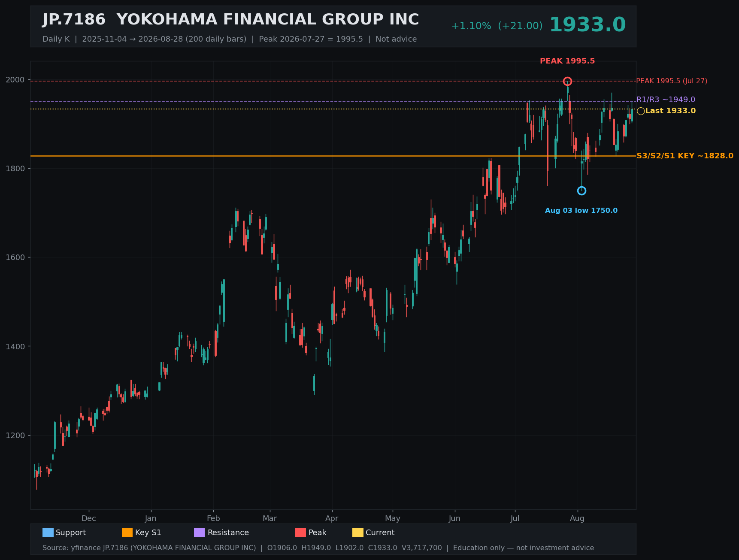Click the "May" date-axis label
Screen dimensions: 739x560
[393, 518]
